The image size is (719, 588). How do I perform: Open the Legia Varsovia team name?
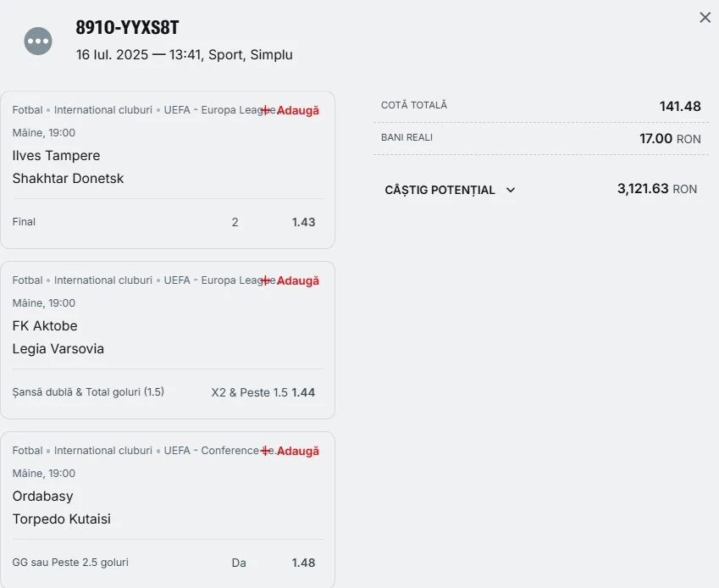tap(58, 348)
